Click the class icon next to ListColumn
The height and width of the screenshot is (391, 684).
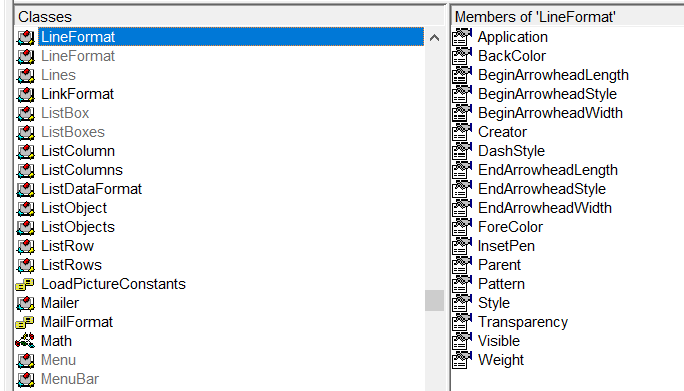(25, 151)
